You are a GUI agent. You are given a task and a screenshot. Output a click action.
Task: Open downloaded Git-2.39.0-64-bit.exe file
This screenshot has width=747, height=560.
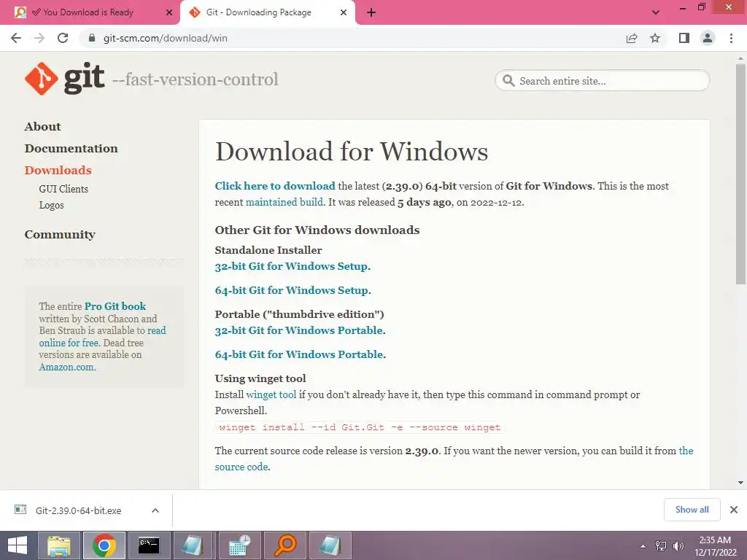[78, 510]
